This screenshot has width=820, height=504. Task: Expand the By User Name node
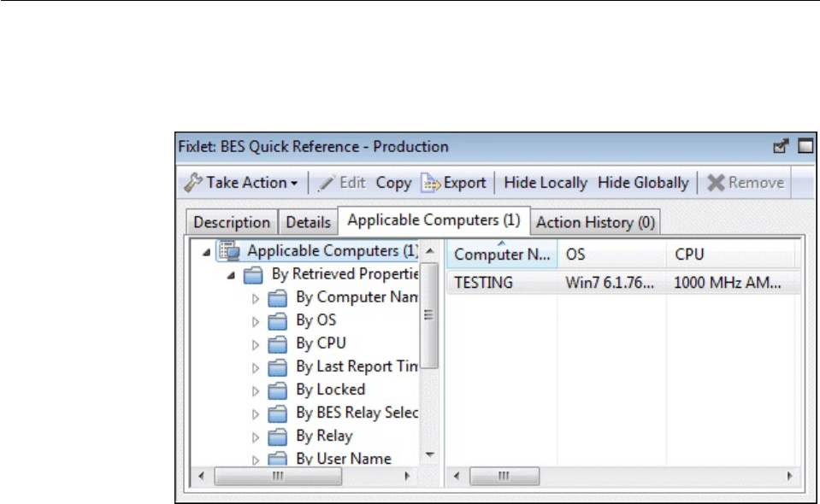(256, 460)
